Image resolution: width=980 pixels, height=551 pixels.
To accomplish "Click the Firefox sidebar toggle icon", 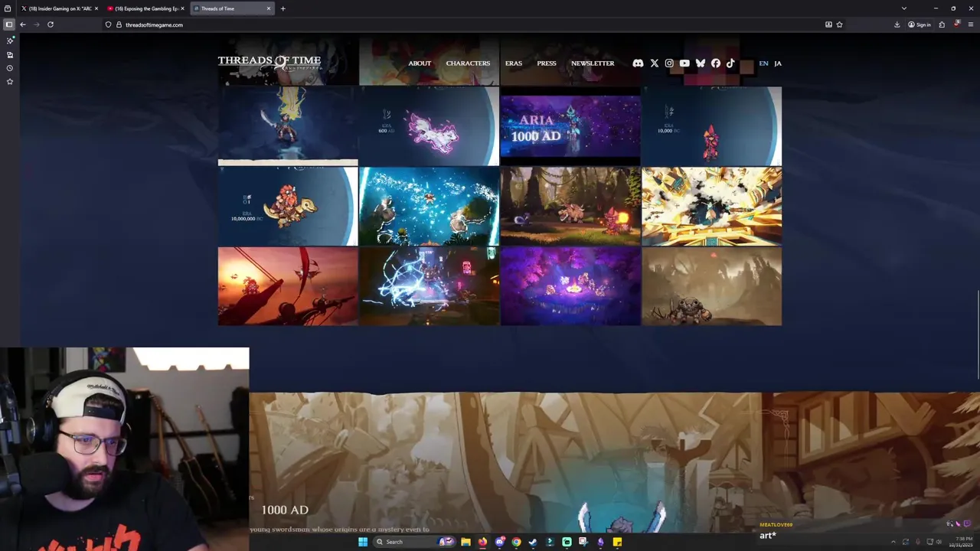I will pos(9,24).
